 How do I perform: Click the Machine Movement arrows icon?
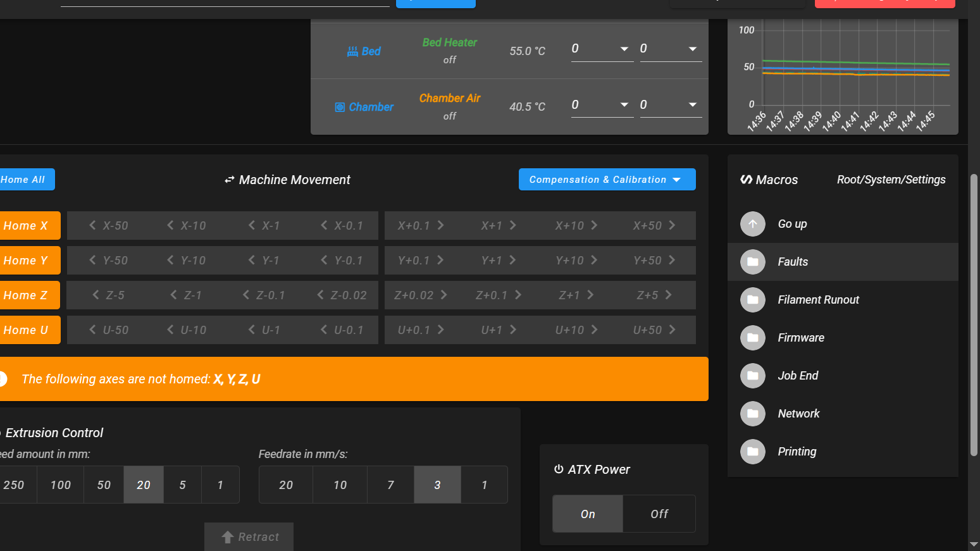tap(230, 180)
